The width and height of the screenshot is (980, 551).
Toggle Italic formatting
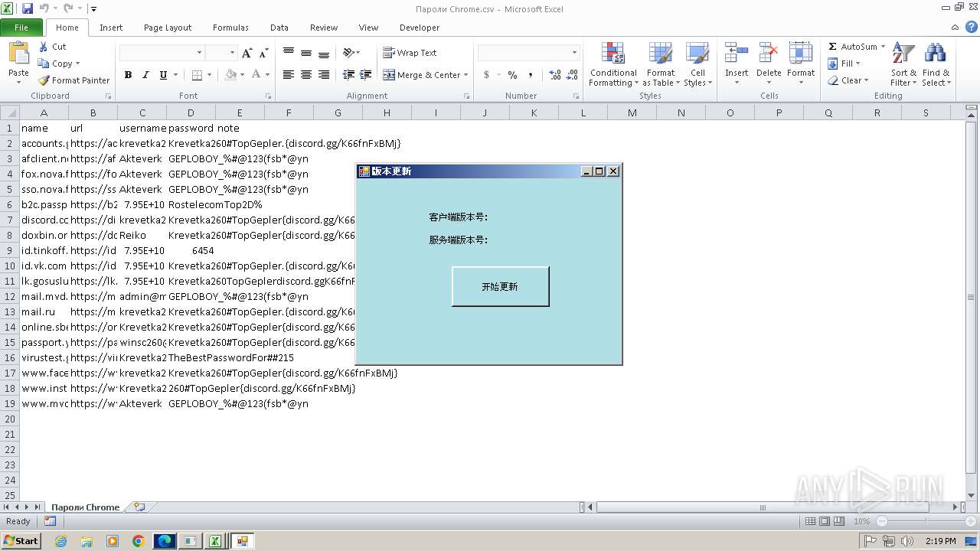click(x=145, y=75)
